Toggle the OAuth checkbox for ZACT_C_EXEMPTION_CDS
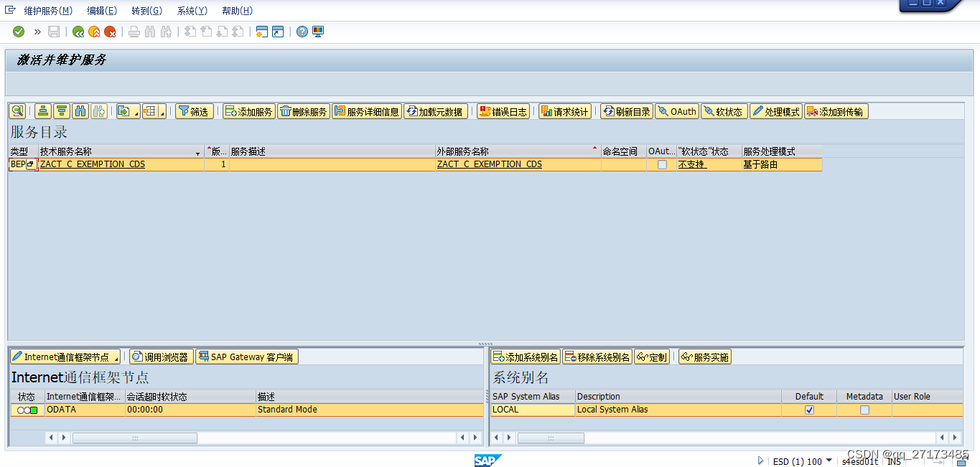Viewport: 980px width, 467px height. [662, 164]
